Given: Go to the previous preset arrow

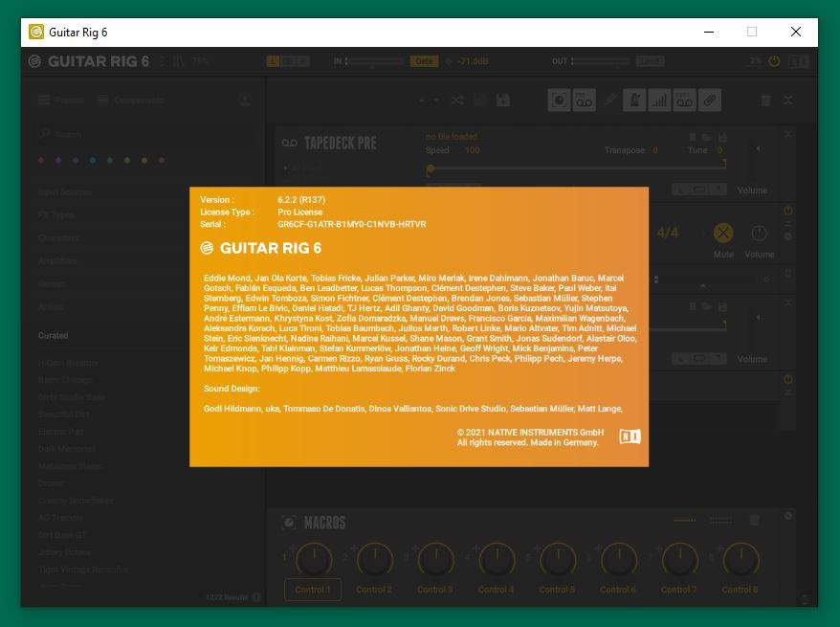Looking at the screenshot, I should pyautogui.click(x=421, y=101).
